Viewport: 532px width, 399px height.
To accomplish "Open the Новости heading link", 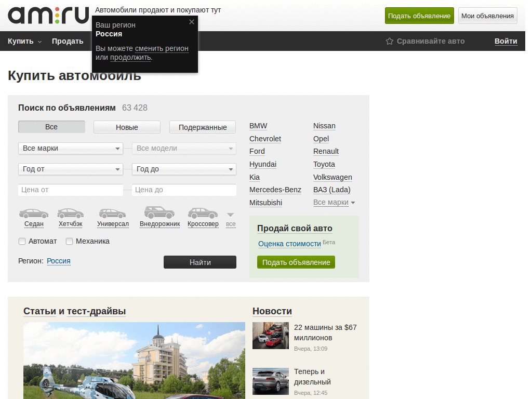I will click(272, 311).
